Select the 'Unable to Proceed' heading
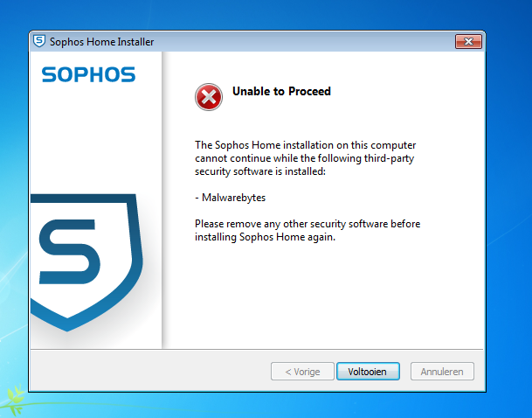Screen dimensions: 532x418 pyautogui.click(x=281, y=91)
